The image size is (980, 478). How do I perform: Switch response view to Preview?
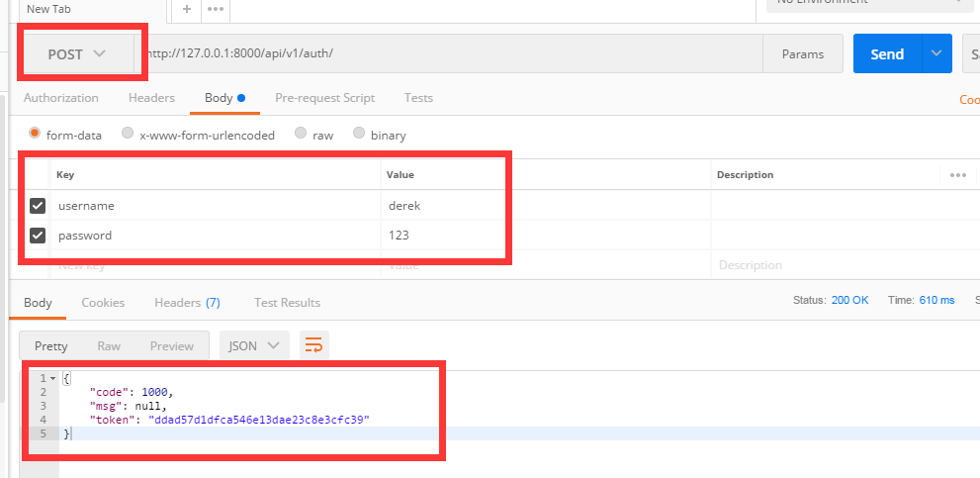click(x=171, y=345)
